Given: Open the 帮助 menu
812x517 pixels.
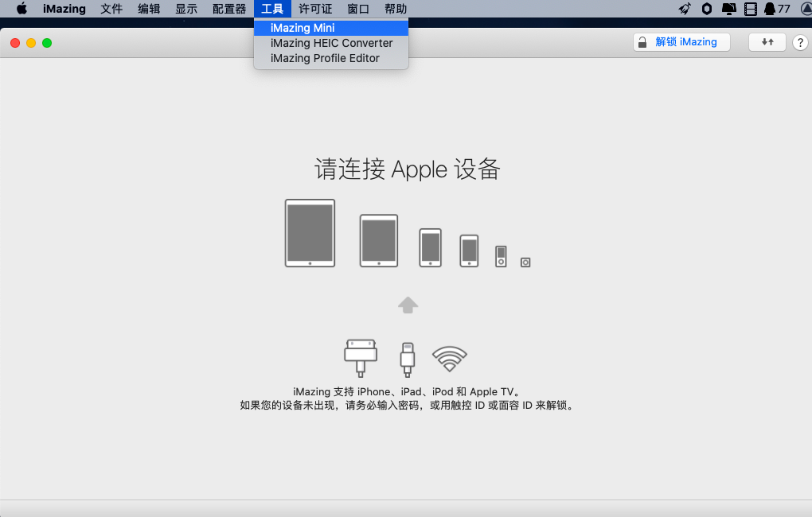Looking at the screenshot, I should point(396,9).
